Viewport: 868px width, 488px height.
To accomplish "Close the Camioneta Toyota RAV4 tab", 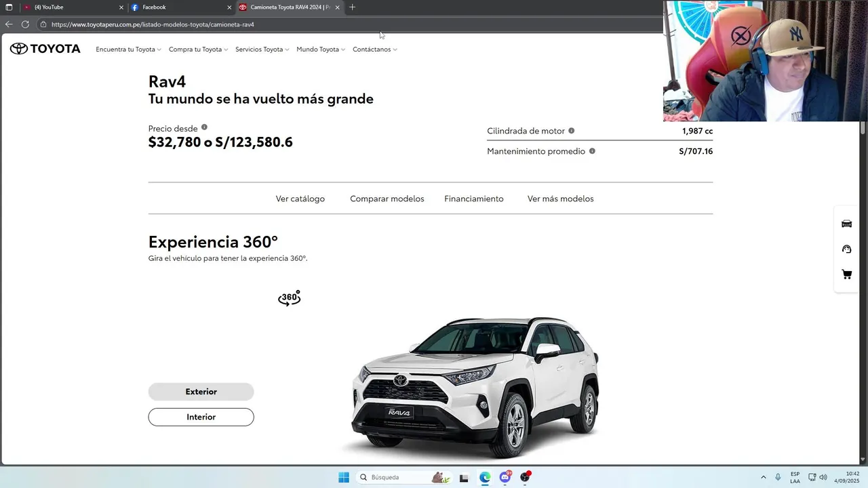I will [337, 7].
